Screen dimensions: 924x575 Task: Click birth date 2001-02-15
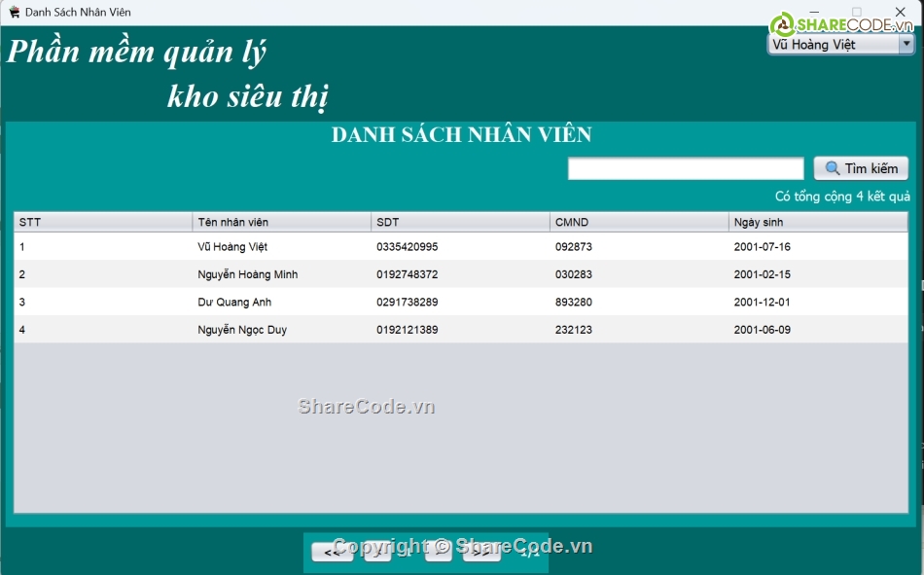762,274
